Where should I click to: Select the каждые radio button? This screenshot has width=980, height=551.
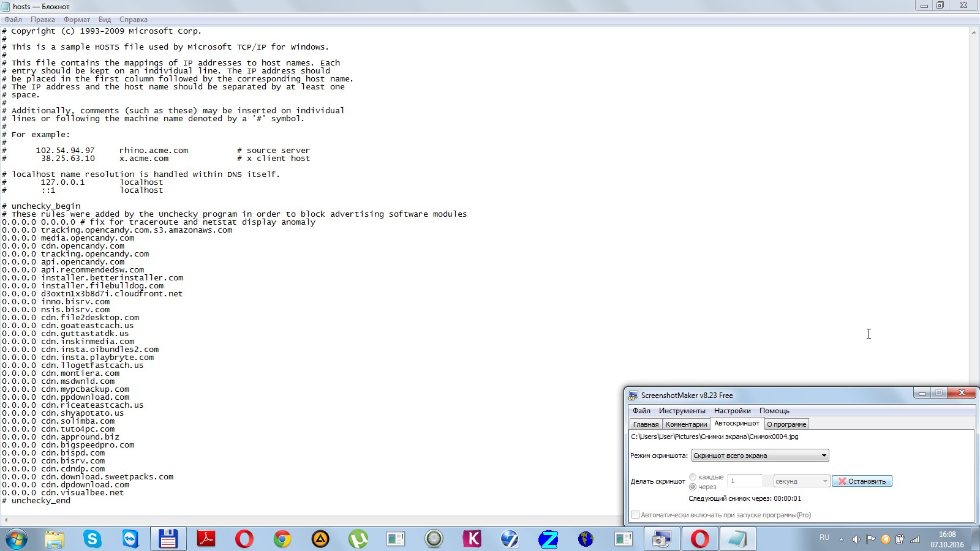click(693, 477)
